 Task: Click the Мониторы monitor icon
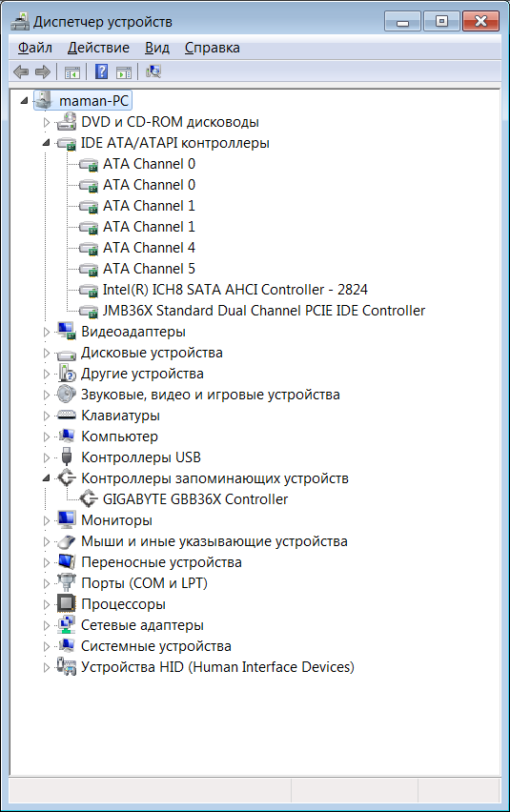67,520
